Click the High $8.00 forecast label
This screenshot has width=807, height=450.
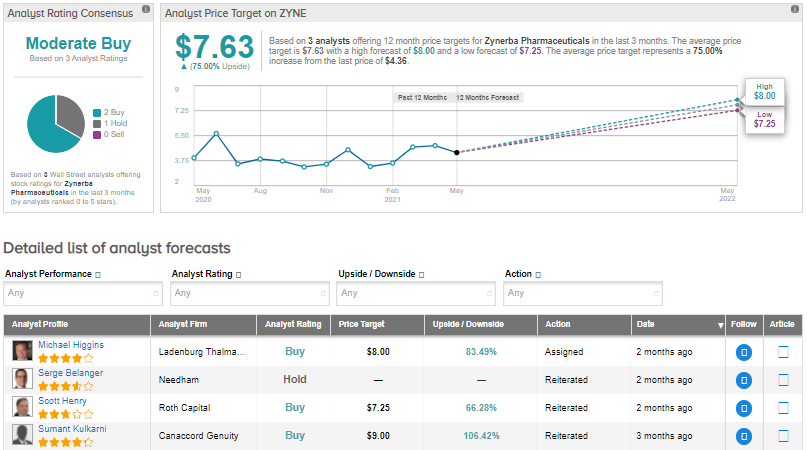tap(764, 92)
